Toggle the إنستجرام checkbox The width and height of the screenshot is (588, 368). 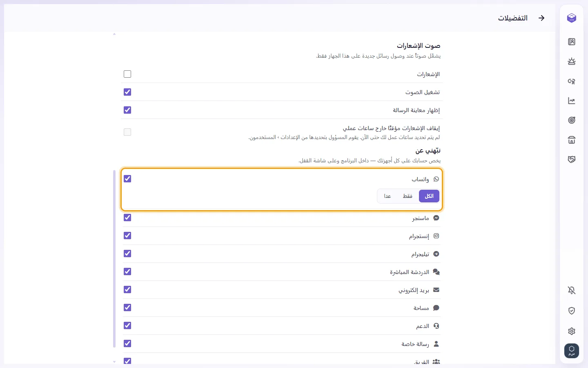[x=127, y=236]
